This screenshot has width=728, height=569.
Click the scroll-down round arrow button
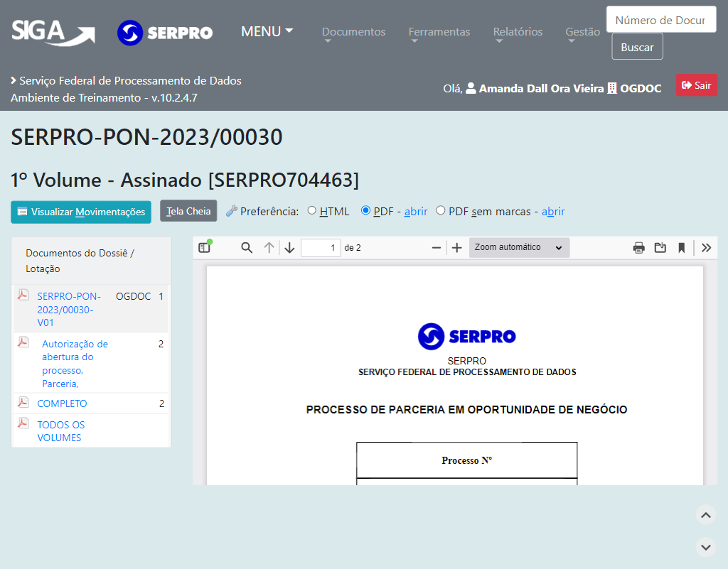coord(706,547)
